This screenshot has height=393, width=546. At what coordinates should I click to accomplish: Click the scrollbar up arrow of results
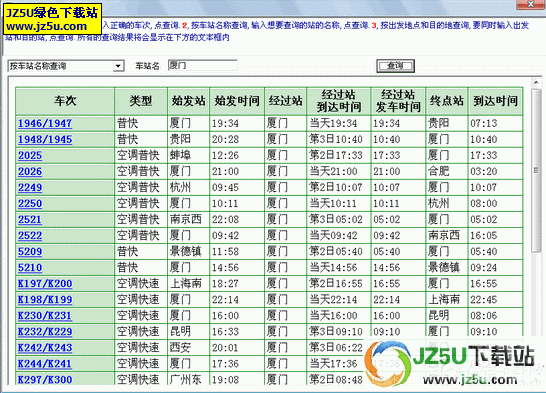[x=536, y=83]
